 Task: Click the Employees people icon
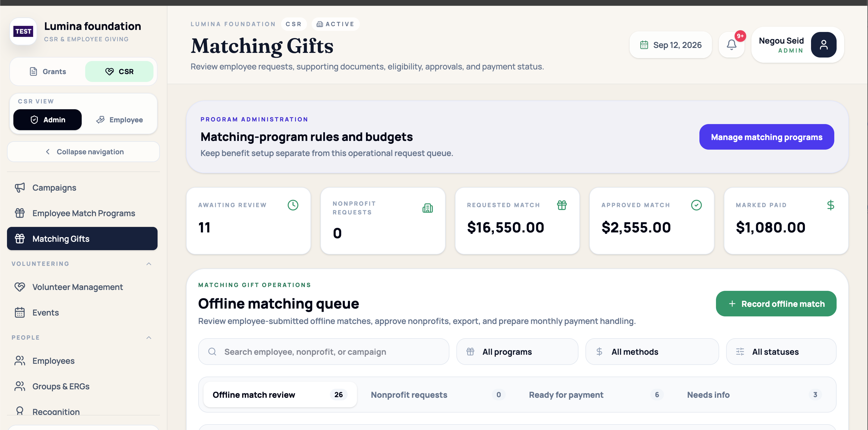click(20, 361)
